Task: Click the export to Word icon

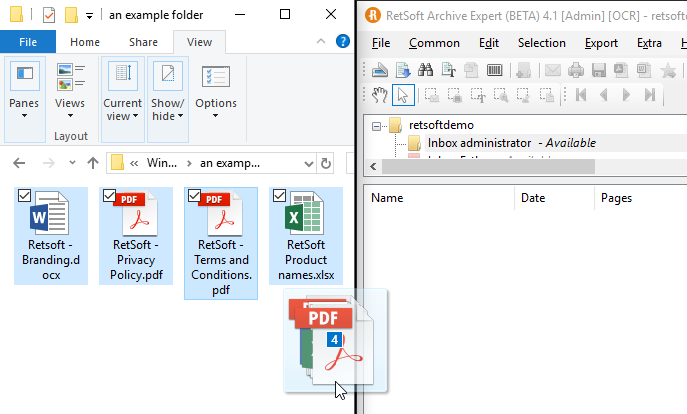Action: pos(644,70)
